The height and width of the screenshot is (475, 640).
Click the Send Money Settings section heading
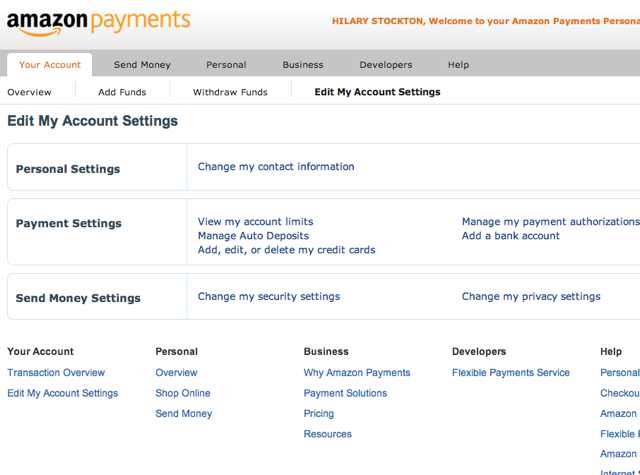(x=78, y=298)
